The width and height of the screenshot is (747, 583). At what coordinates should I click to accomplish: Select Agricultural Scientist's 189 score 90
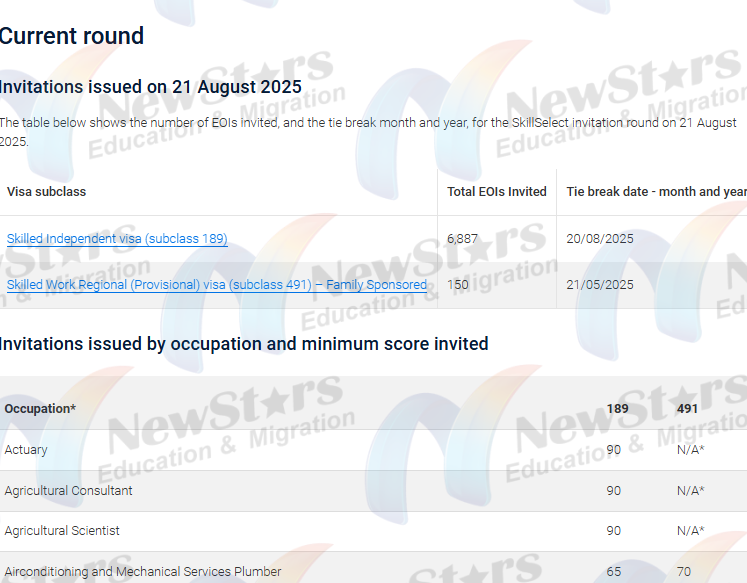coord(614,531)
